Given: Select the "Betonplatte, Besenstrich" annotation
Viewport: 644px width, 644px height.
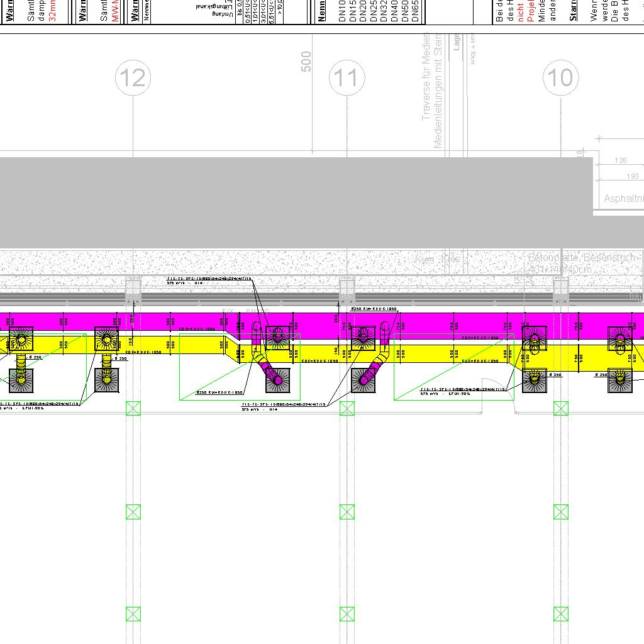Looking at the screenshot, I should tap(582, 257).
